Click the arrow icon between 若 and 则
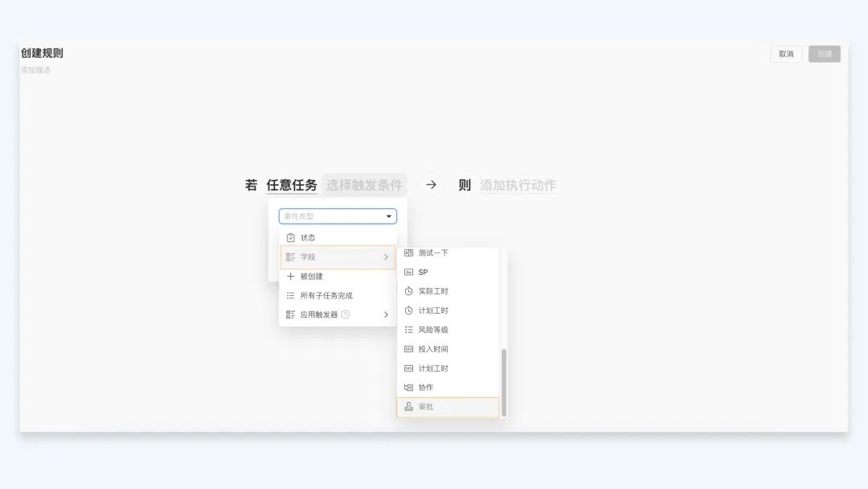 [x=432, y=185]
